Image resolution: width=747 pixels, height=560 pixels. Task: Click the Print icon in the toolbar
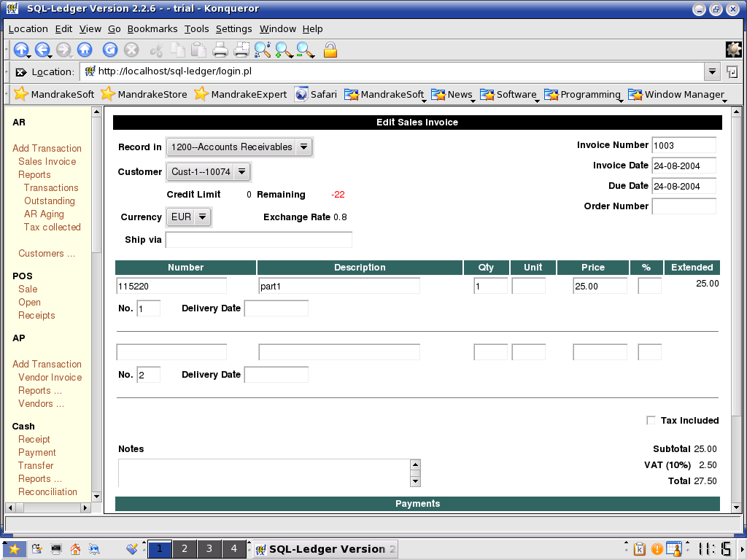coord(220,50)
